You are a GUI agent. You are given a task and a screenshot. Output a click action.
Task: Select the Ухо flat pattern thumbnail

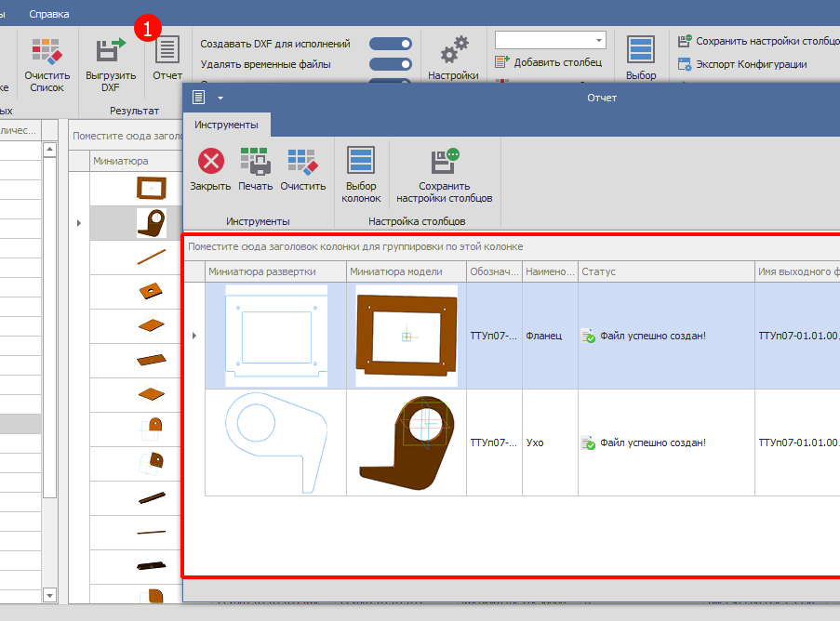click(276, 443)
